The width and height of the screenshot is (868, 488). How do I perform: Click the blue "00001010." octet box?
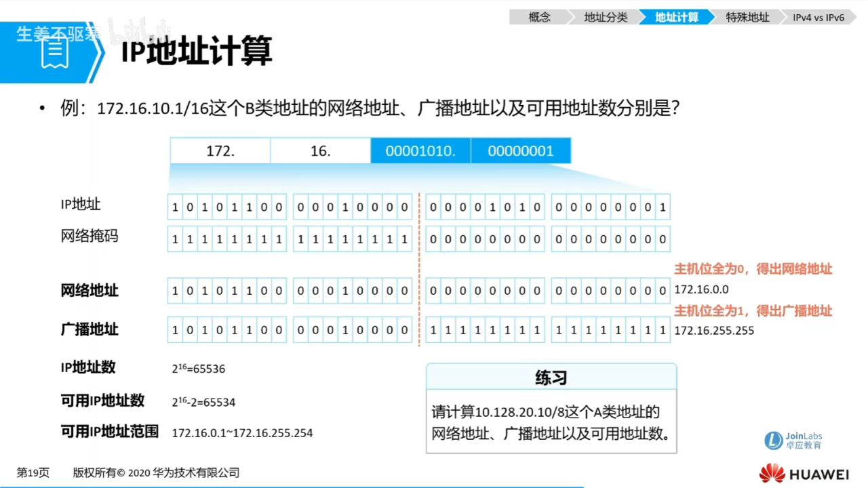point(420,151)
